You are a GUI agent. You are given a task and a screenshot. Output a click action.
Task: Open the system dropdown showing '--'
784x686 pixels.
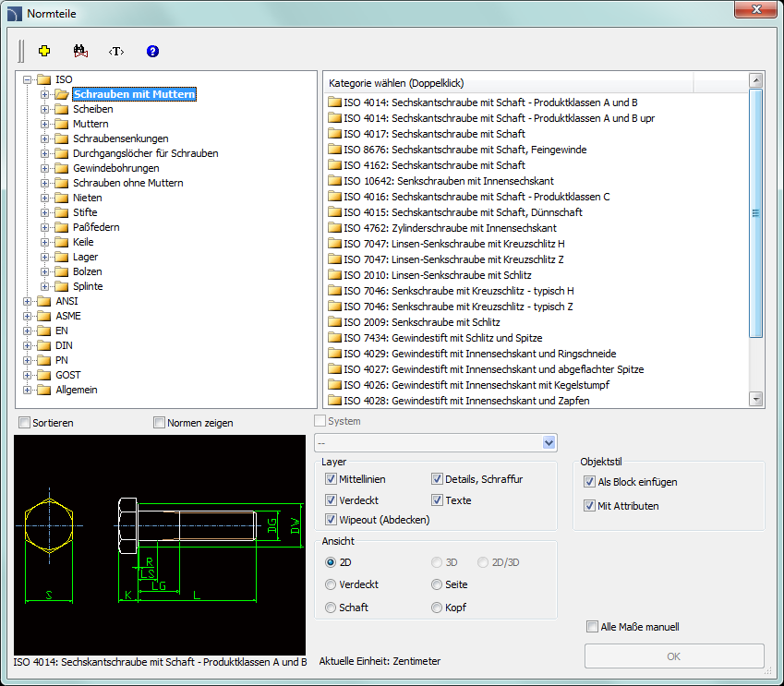[x=549, y=443]
